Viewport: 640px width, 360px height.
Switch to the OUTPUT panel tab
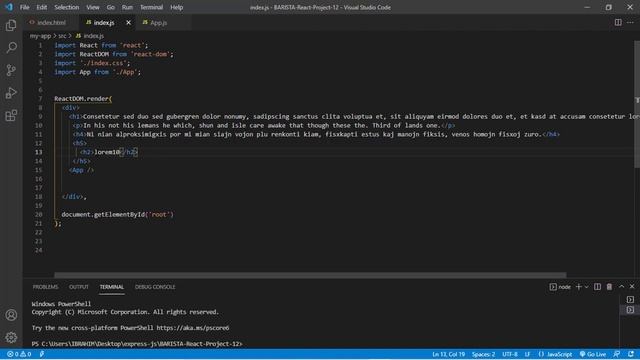click(x=79, y=287)
